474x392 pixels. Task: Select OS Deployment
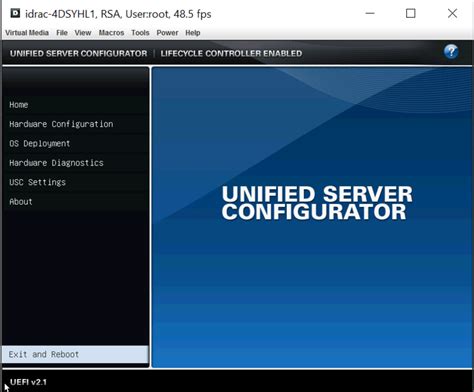(75, 143)
